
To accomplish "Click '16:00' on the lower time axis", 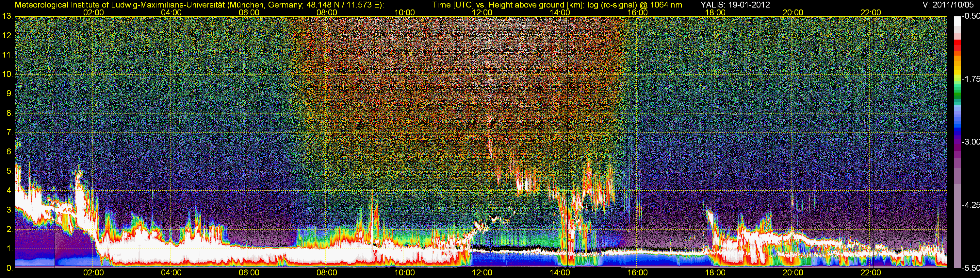I will click(x=638, y=273).
